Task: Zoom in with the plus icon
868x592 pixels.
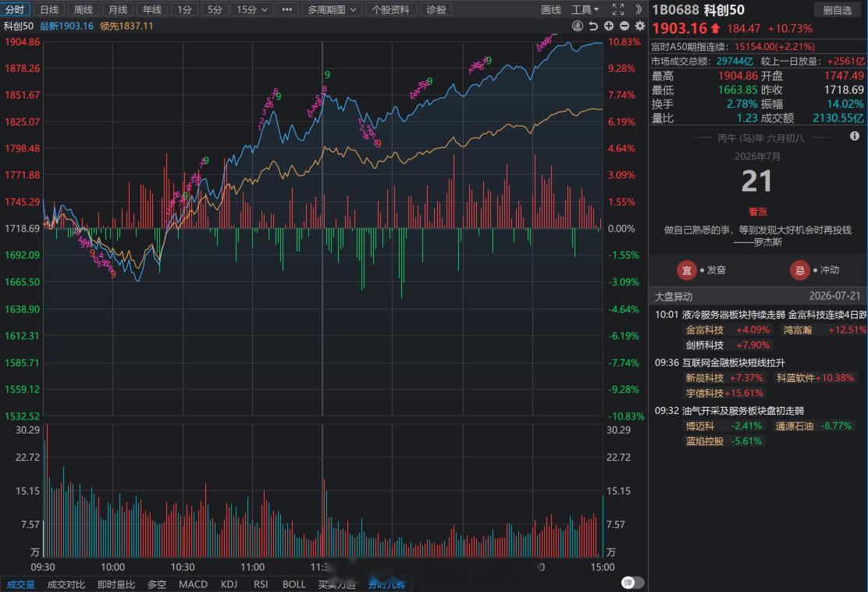Action: point(609,26)
